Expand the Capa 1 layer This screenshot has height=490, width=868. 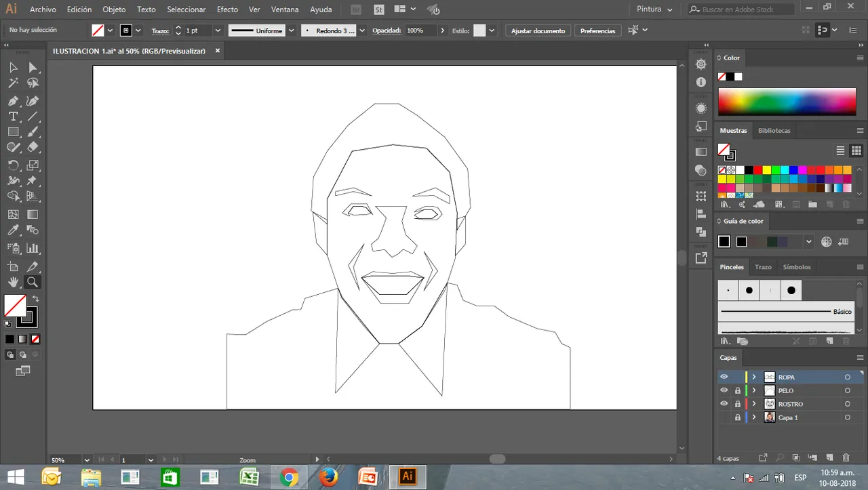[754, 417]
